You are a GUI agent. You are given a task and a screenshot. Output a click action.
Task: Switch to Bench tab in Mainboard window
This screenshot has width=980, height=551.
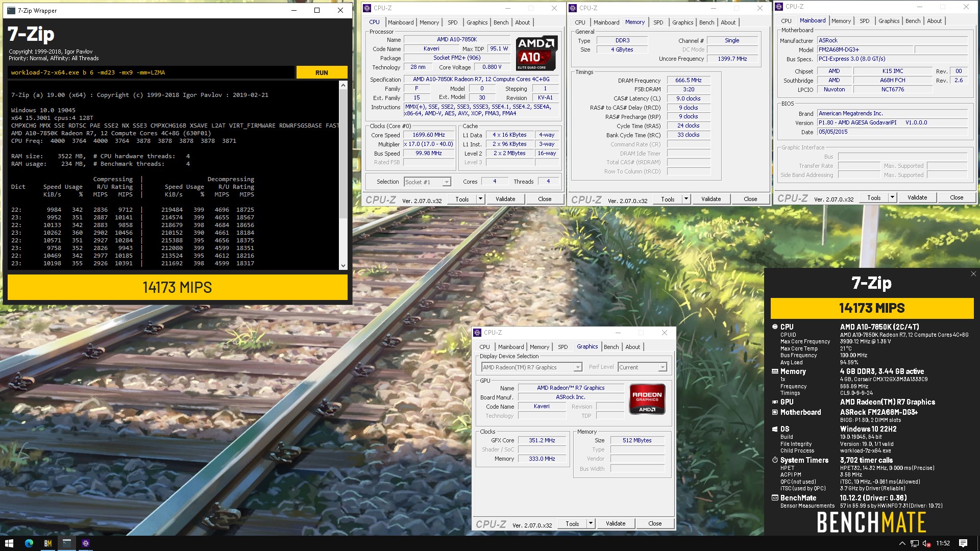click(913, 21)
